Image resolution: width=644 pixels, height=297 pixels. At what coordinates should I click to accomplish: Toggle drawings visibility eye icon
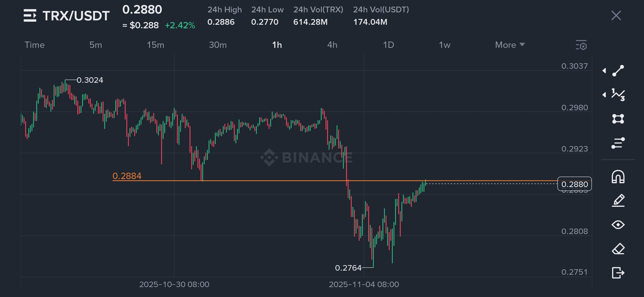[618, 225]
